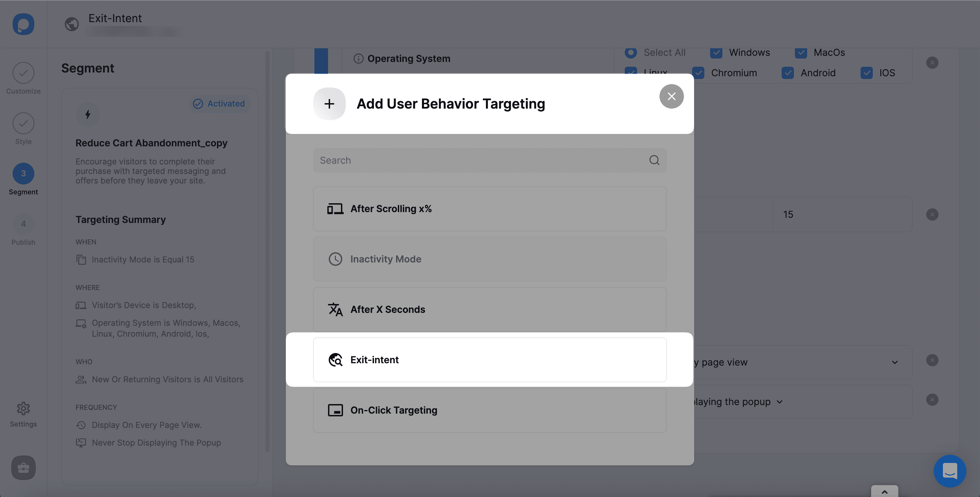Click the lightning bolt segment icon
Image resolution: width=980 pixels, height=497 pixels.
[x=87, y=114]
